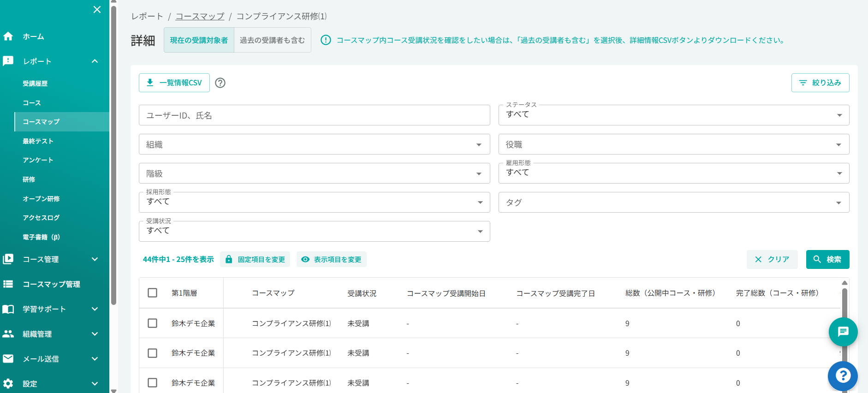Open the ステータス dropdown

[674, 115]
